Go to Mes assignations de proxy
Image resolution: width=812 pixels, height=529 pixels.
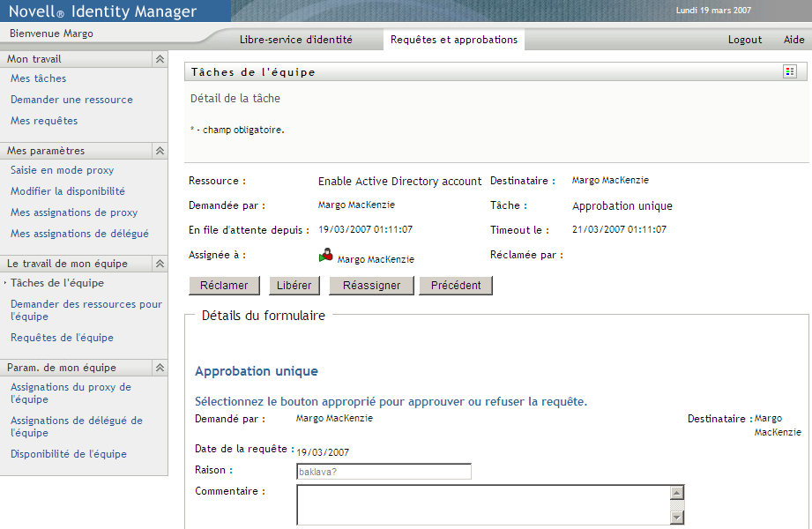74,212
